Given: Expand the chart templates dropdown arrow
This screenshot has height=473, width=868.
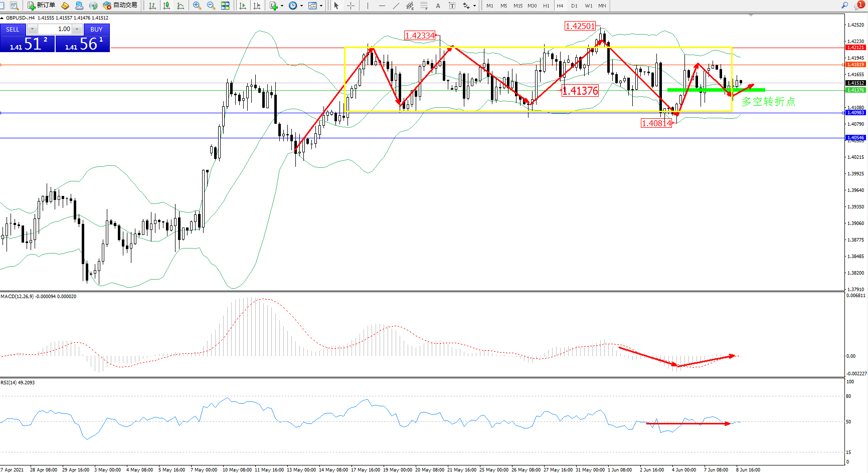Looking at the screenshot, I should (x=321, y=6).
